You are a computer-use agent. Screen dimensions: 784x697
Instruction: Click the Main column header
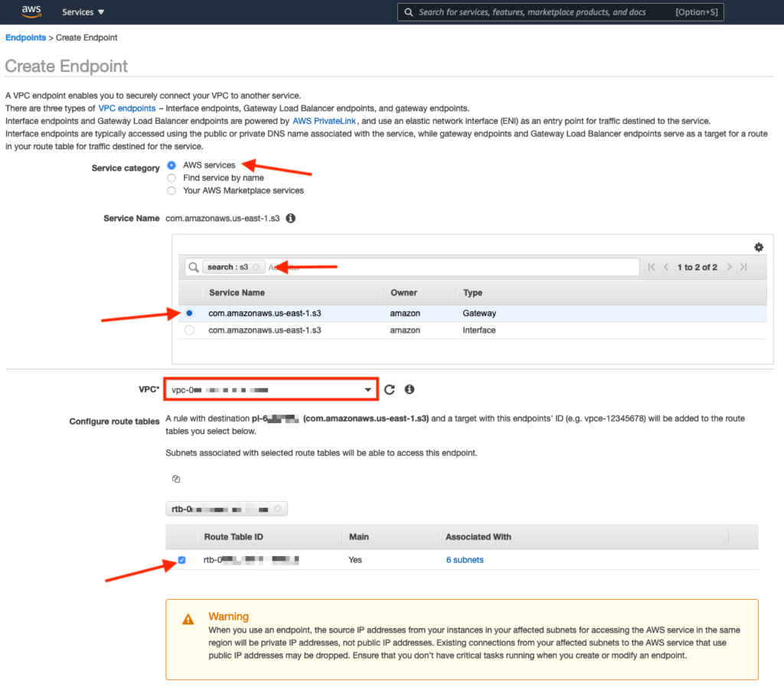tap(359, 537)
